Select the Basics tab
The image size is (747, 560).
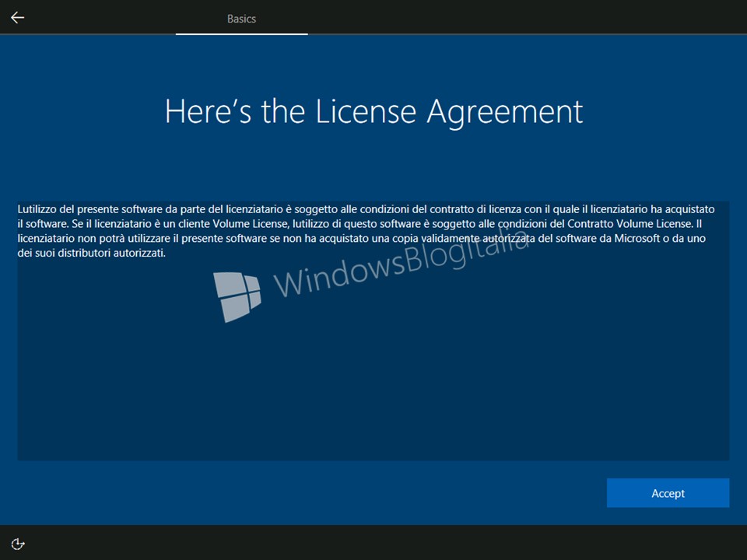click(241, 19)
